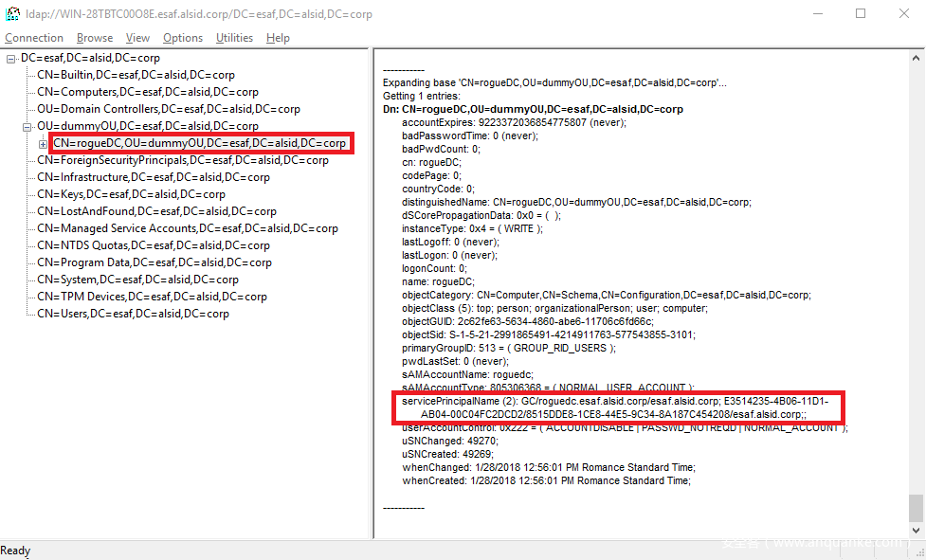Click the servicePrincipalName attribute line
Image resolution: width=926 pixels, height=560 pixels.
pyautogui.click(x=615, y=407)
